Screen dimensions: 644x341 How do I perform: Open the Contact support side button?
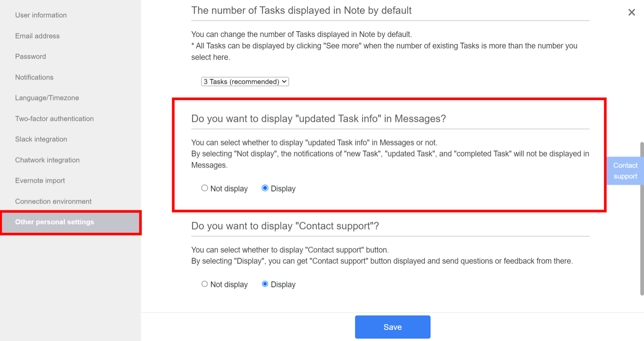[625, 171]
